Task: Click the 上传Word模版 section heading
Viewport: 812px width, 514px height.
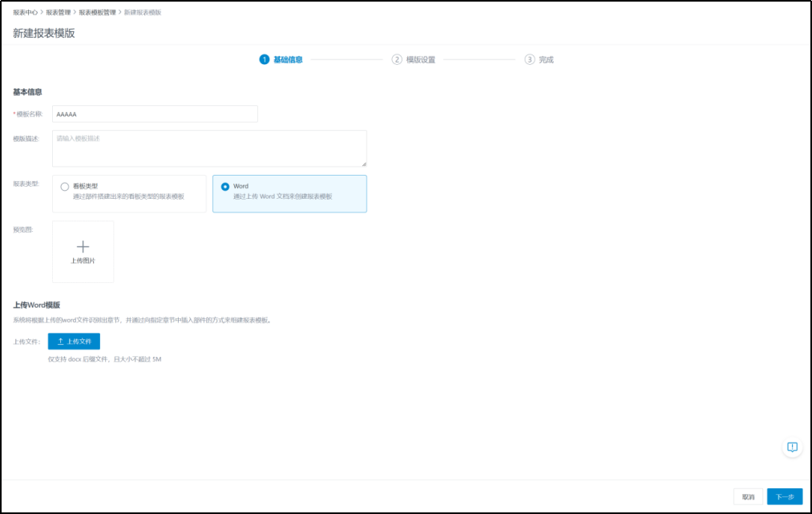Action: tap(36, 306)
